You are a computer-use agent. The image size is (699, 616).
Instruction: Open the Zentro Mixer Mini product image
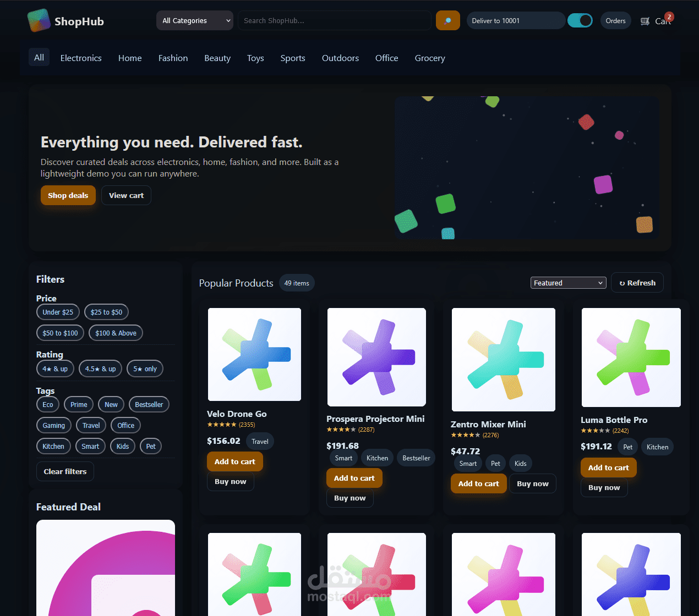(x=504, y=360)
